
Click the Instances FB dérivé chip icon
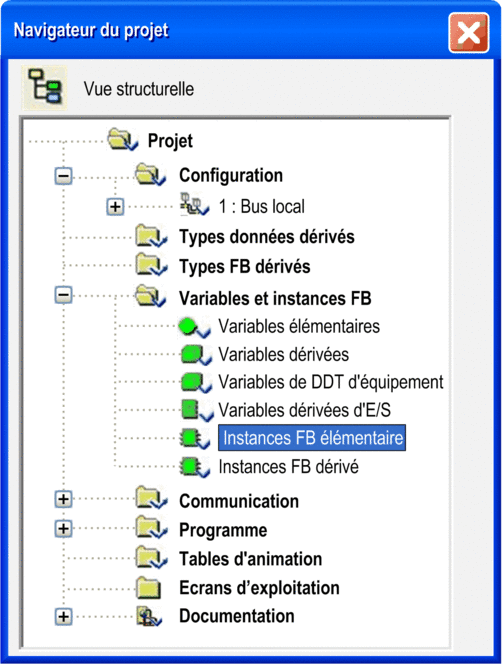(195, 467)
